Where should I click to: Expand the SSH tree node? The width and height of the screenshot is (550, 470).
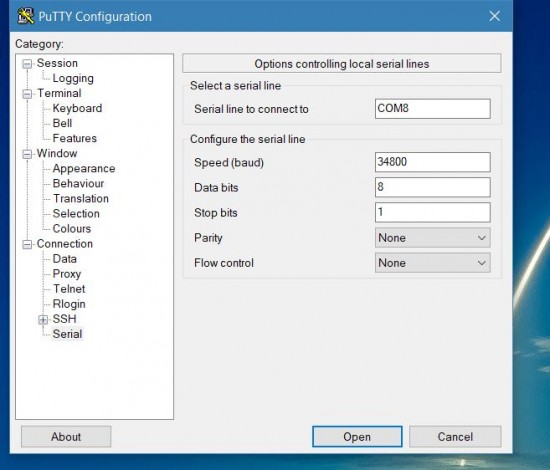43,320
